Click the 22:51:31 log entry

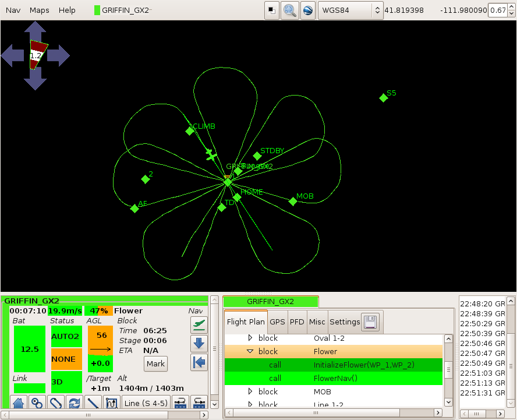(x=483, y=393)
